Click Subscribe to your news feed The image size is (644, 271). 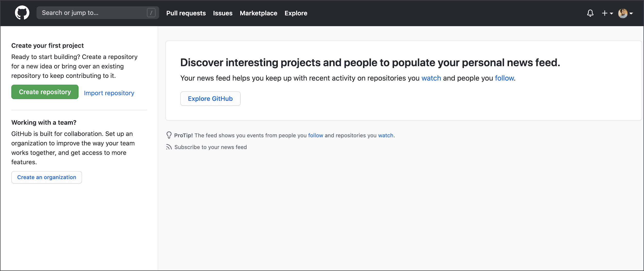[x=211, y=147]
